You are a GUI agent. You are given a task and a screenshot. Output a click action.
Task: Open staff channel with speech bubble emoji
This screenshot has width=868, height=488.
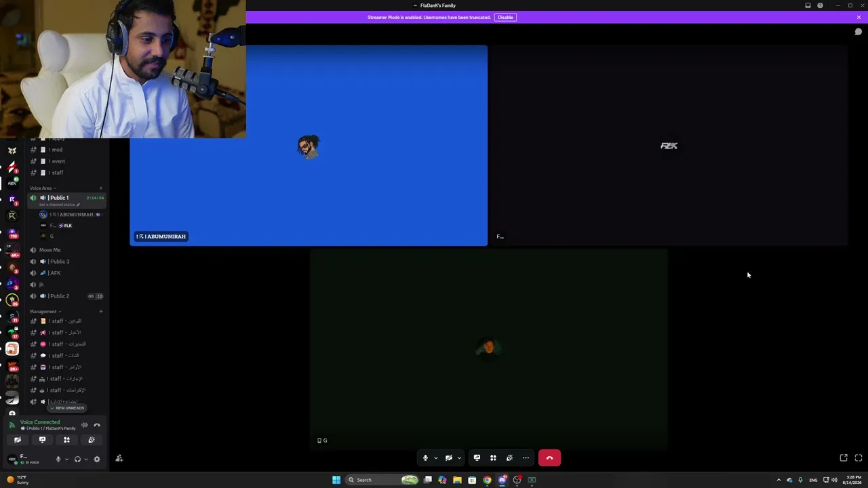66,356
